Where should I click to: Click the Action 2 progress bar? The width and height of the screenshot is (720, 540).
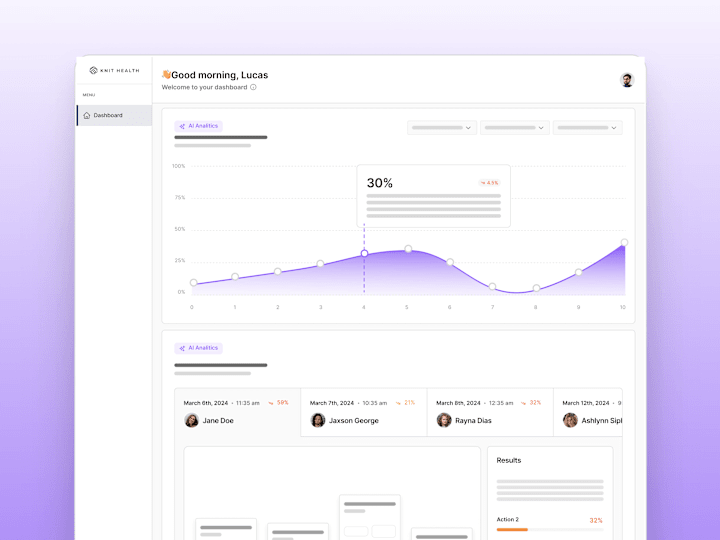click(x=550, y=530)
